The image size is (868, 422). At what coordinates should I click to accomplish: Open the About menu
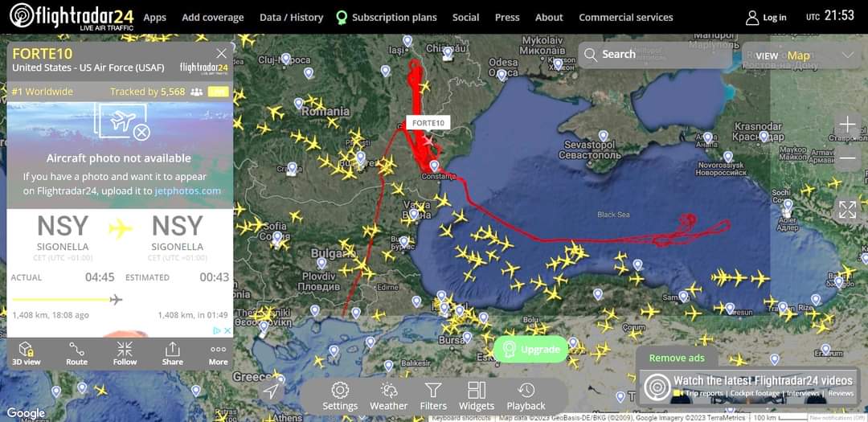coord(549,17)
